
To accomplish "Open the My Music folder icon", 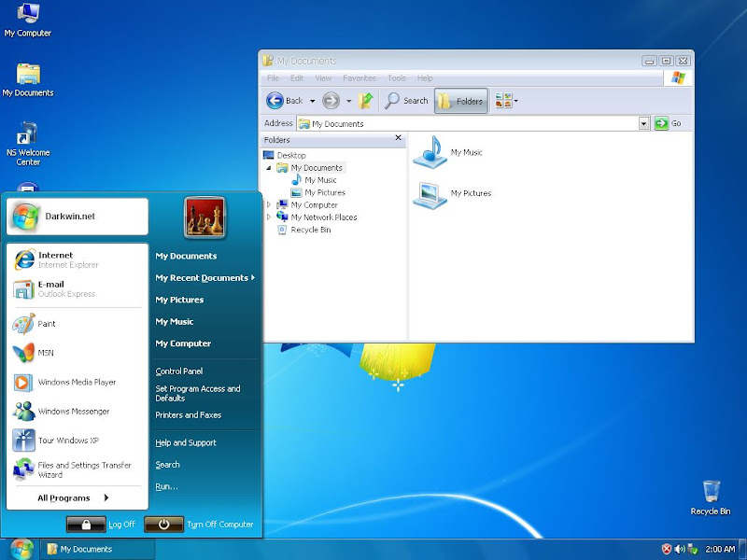I will click(x=430, y=152).
